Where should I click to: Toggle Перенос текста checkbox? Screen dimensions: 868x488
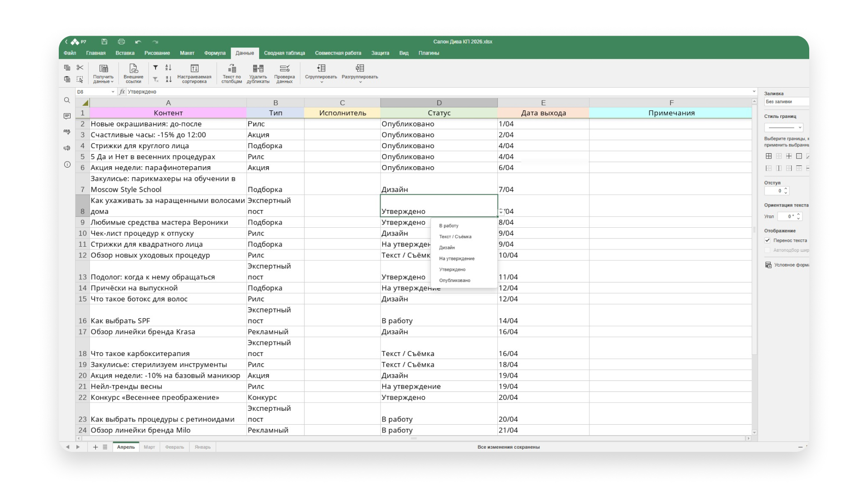click(x=768, y=240)
